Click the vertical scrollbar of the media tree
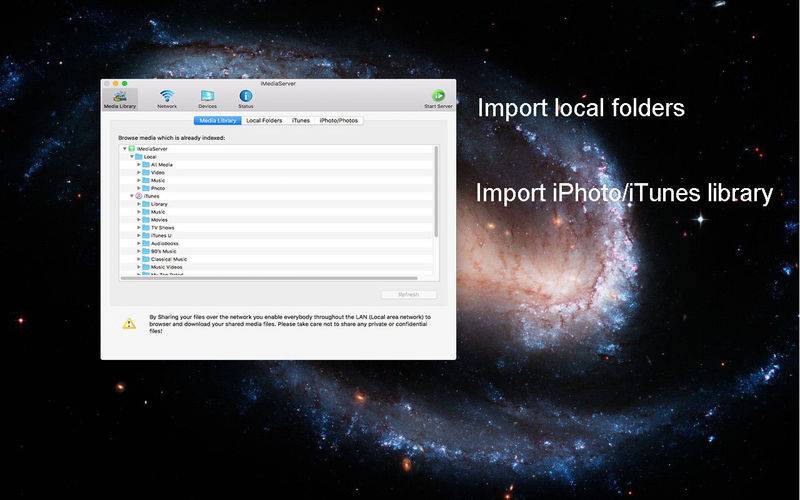Viewport: 800px width, 500px height. coord(436,191)
